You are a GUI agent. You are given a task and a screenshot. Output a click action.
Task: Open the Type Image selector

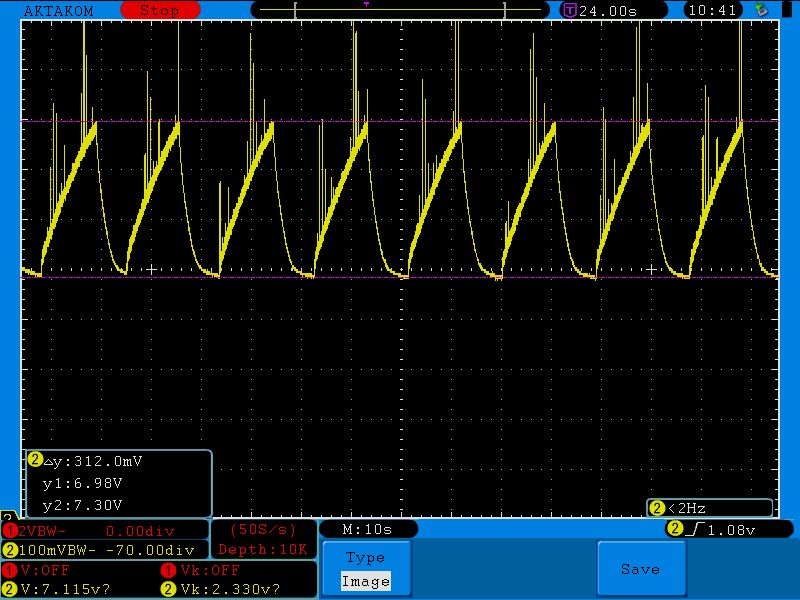click(366, 569)
